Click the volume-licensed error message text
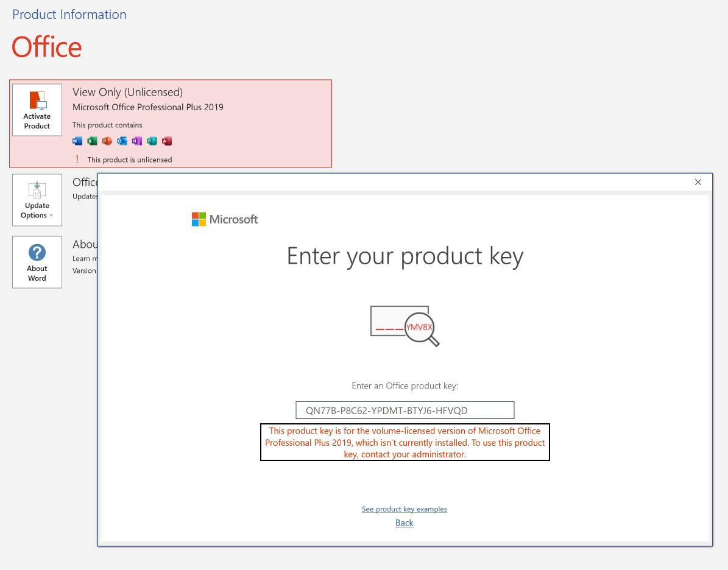Screen dimensions: 728x570 pos(405,442)
